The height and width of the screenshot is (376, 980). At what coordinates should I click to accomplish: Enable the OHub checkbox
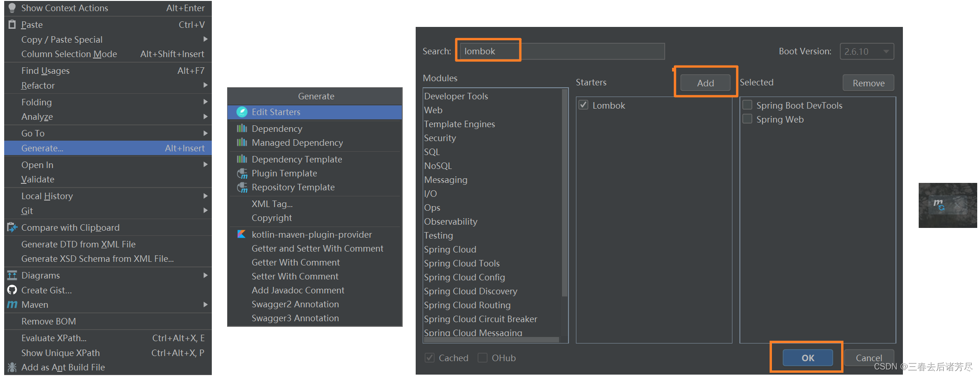coord(483,357)
